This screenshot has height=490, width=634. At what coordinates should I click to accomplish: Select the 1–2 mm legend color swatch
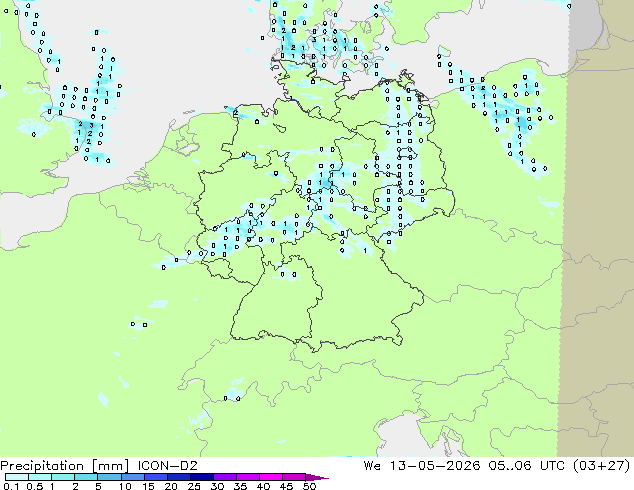click(63, 477)
